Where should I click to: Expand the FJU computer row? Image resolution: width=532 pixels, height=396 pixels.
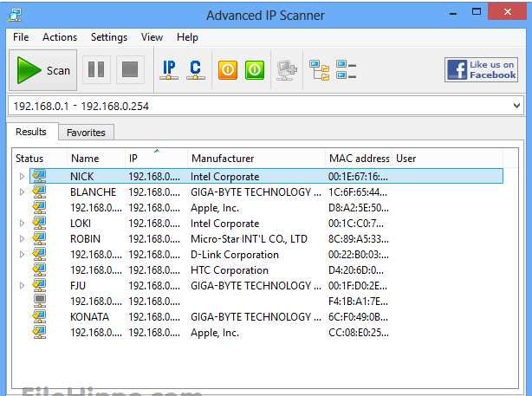pos(22,286)
